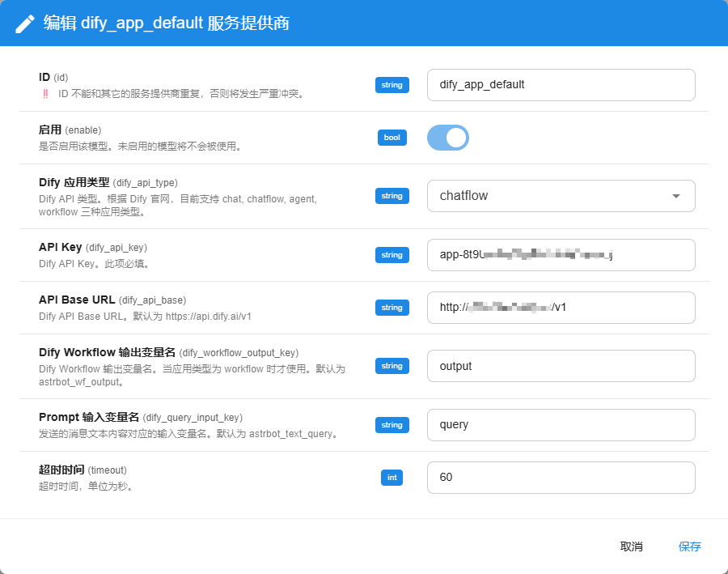Viewport: 728px width, 574px height.
Task: Click the string tag beside ID row
Action: pyautogui.click(x=392, y=85)
